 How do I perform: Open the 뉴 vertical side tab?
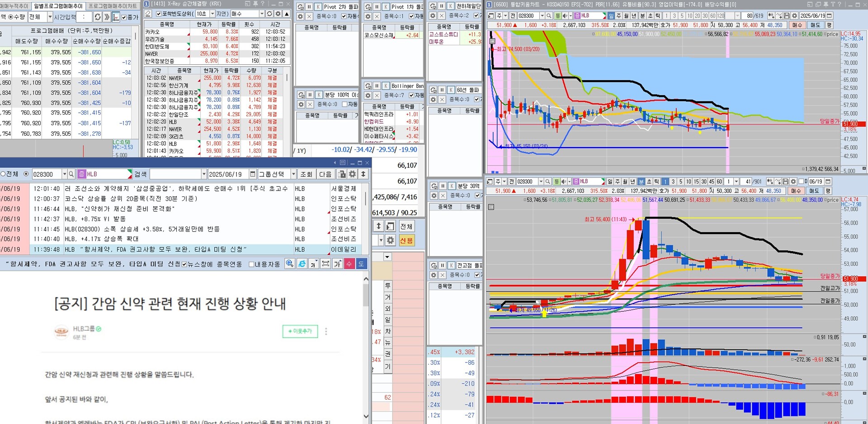tap(388, 343)
